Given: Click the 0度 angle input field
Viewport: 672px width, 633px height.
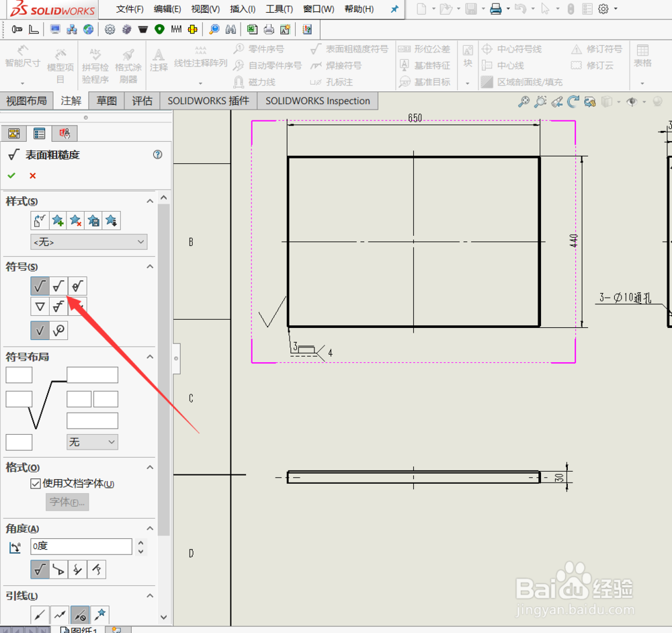Looking at the screenshot, I should tap(81, 546).
